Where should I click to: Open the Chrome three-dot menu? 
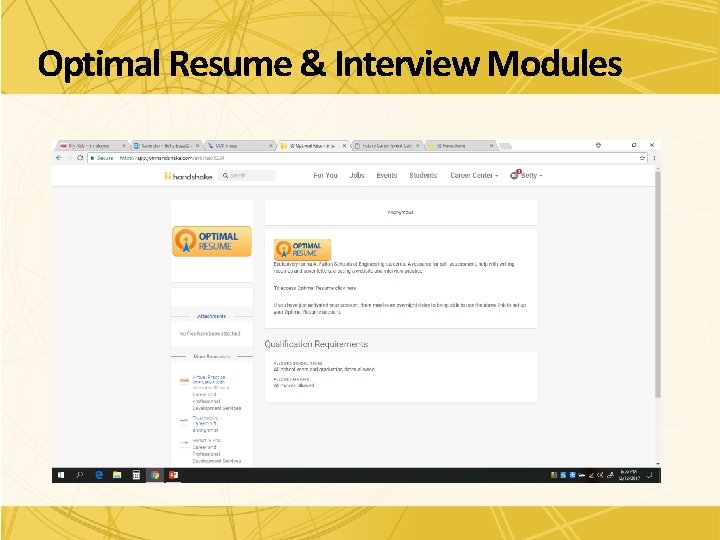point(654,158)
